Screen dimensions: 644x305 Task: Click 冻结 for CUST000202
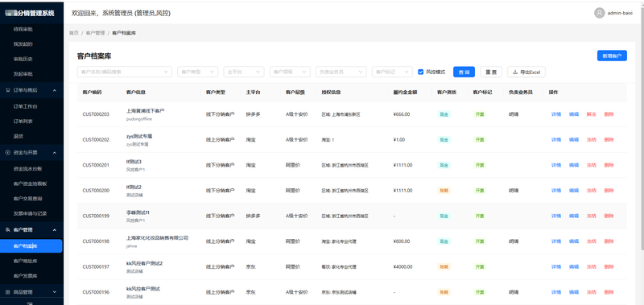click(592, 139)
